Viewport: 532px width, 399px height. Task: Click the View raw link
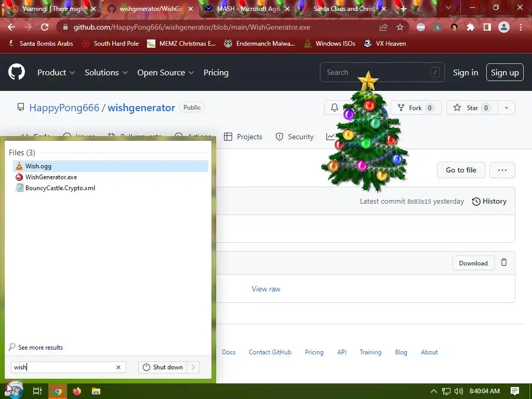click(x=266, y=289)
